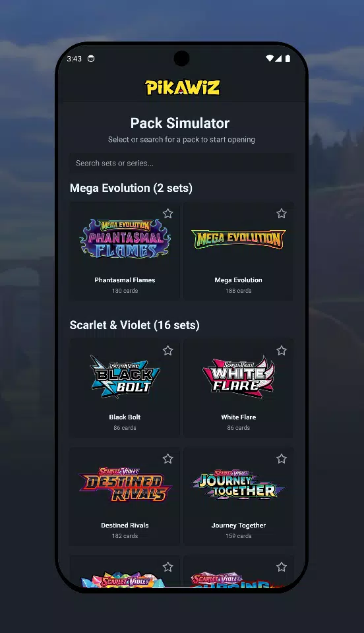Open the Phantasmal Flames pack logo
The width and height of the screenshot is (364, 633).
(125, 239)
